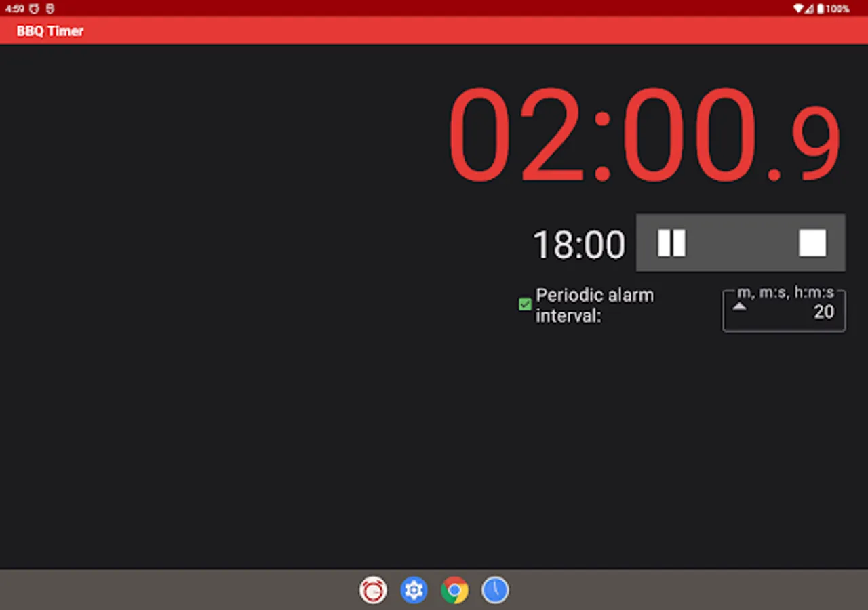Pause the running timer
This screenshot has height=610, width=868.
point(671,243)
